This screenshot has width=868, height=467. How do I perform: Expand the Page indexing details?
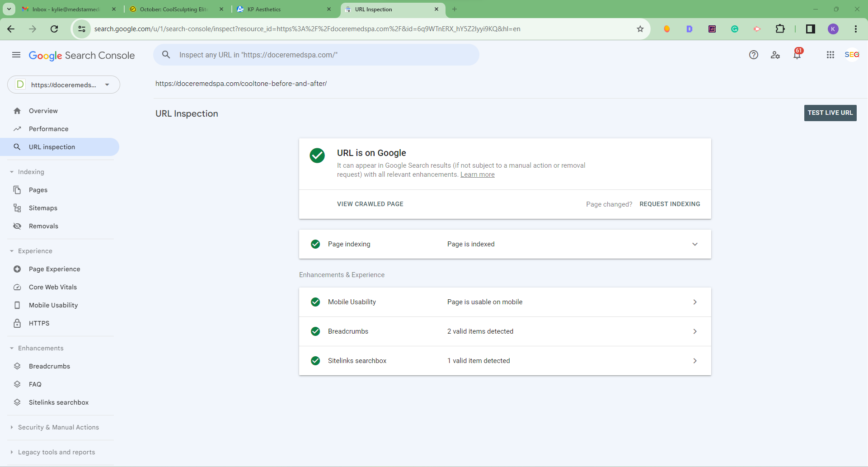695,244
